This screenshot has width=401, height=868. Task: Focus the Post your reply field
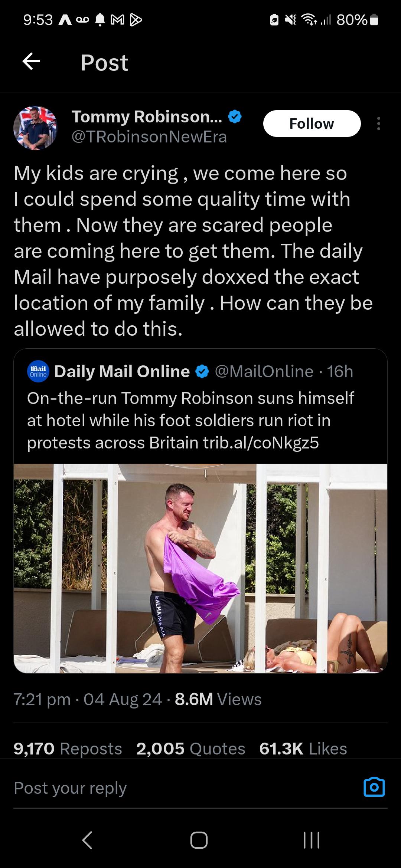click(x=186, y=787)
